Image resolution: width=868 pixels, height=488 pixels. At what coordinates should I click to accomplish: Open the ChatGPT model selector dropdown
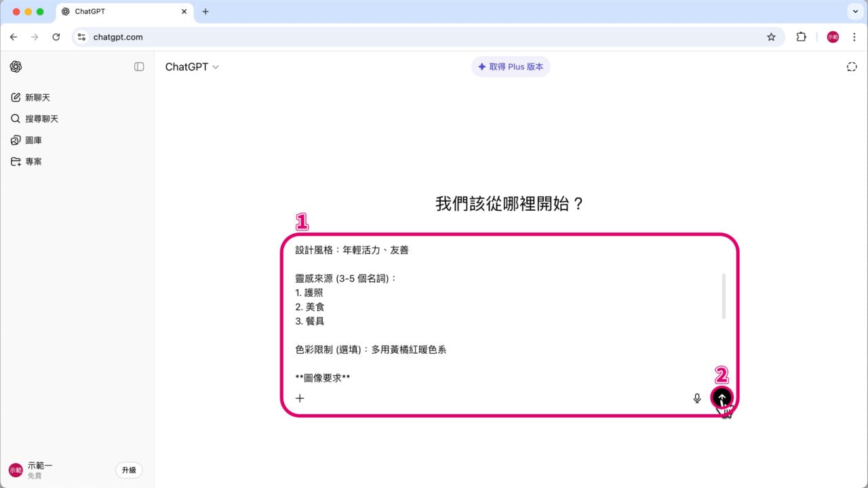coord(192,66)
